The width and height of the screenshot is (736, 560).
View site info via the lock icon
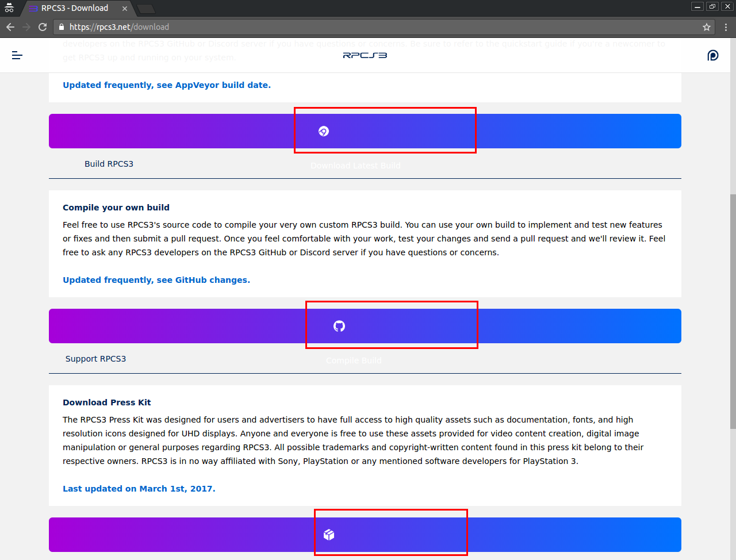click(x=62, y=27)
